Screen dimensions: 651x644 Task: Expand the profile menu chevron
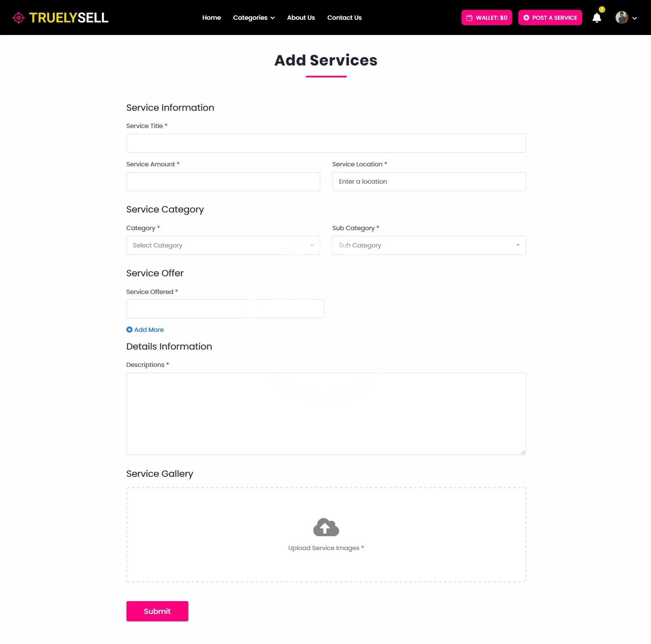pyautogui.click(x=635, y=18)
